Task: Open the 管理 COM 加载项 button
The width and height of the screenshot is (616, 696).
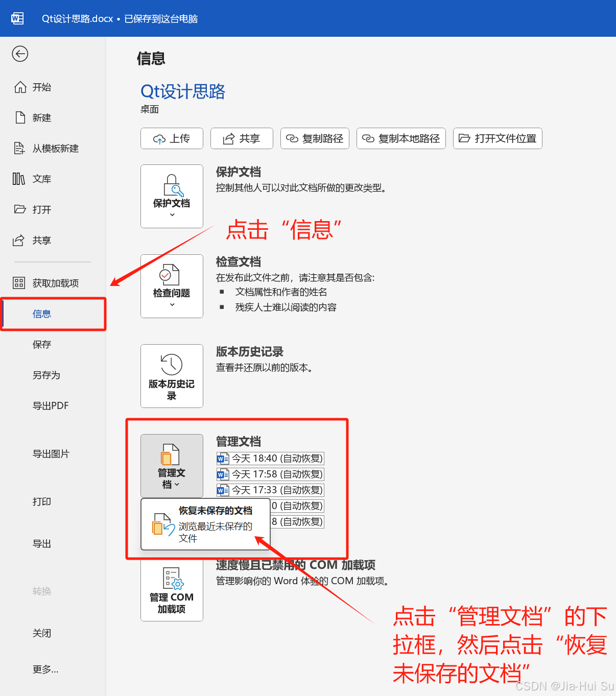Action: [x=172, y=590]
